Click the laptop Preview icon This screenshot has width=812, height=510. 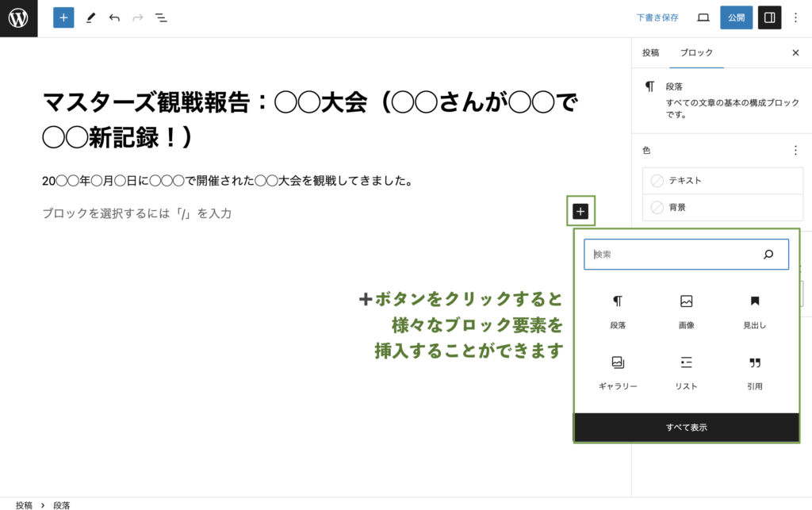tap(703, 17)
